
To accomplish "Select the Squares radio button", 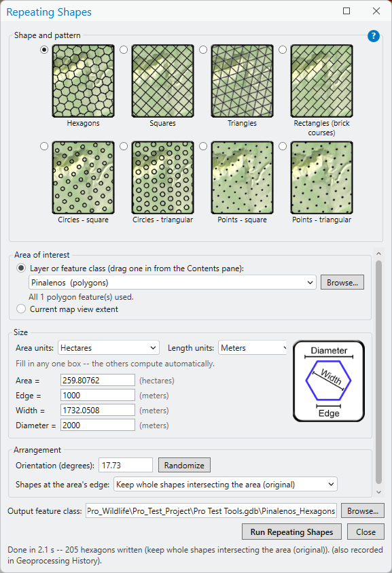I will (x=124, y=50).
